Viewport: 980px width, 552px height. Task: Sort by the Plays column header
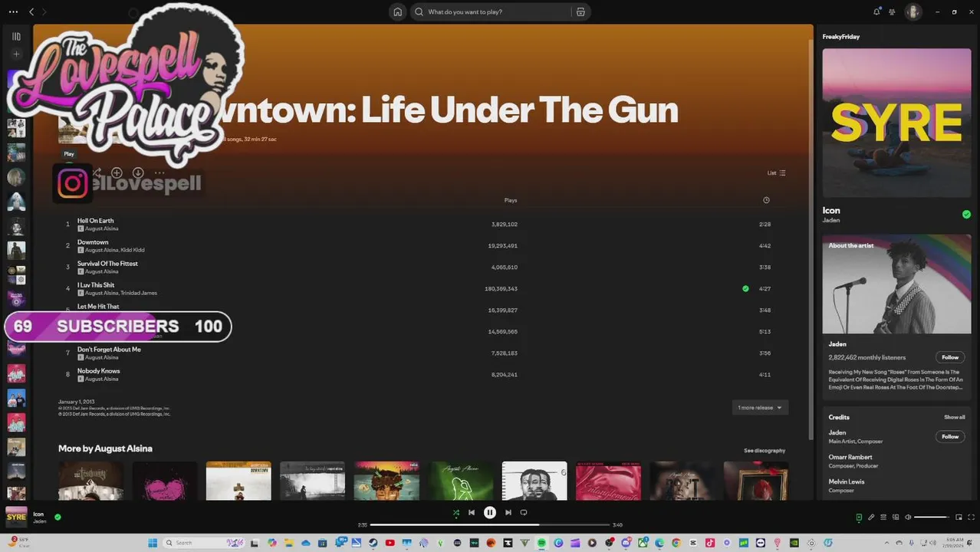coord(511,200)
